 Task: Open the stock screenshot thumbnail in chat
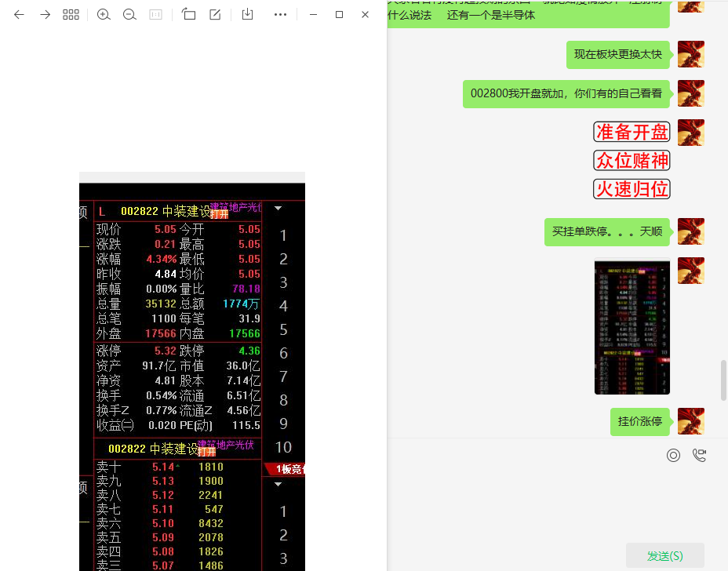tap(632, 327)
